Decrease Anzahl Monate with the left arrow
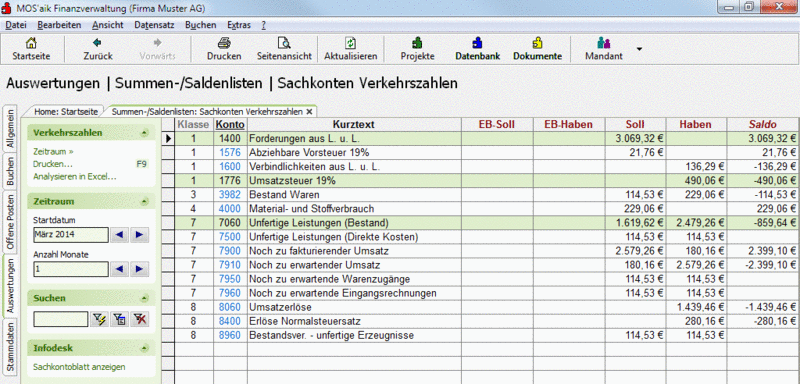This screenshot has width=800, height=384. point(119,269)
